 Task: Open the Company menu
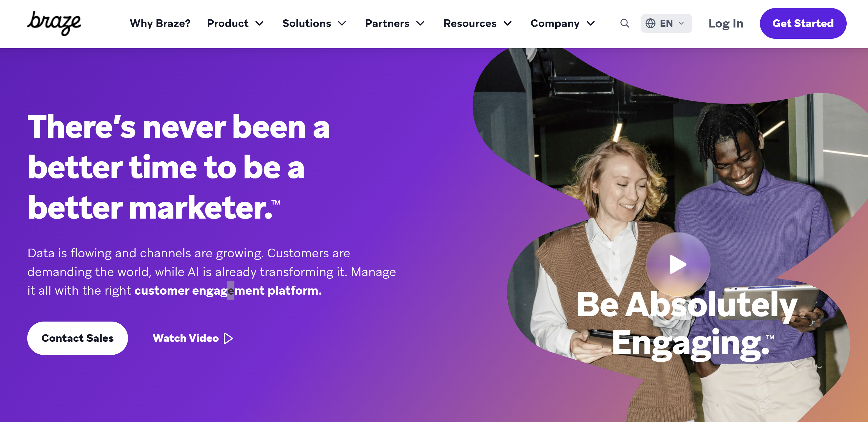555,23
